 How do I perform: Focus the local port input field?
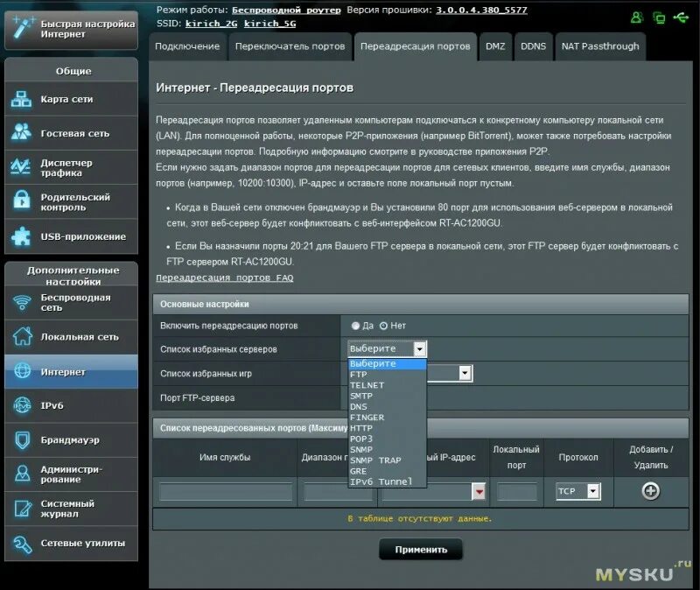point(516,492)
